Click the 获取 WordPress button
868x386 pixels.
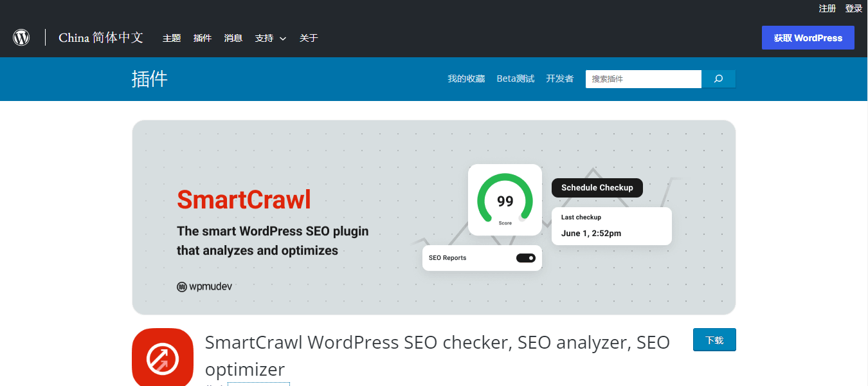coord(808,37)
